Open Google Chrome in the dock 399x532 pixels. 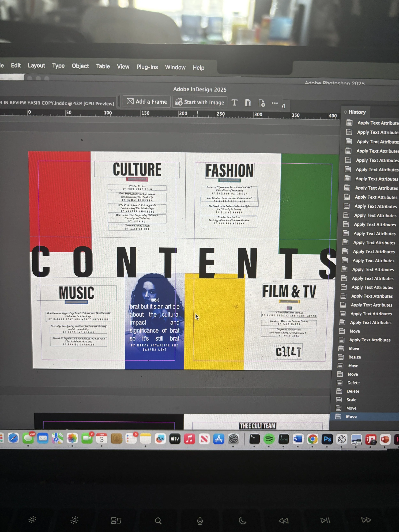point(312,439)
